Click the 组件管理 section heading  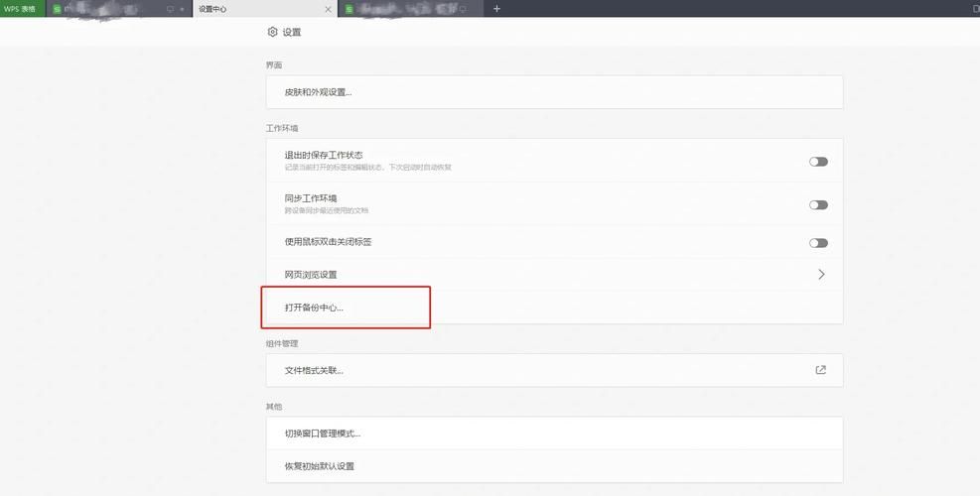[282, 343]
